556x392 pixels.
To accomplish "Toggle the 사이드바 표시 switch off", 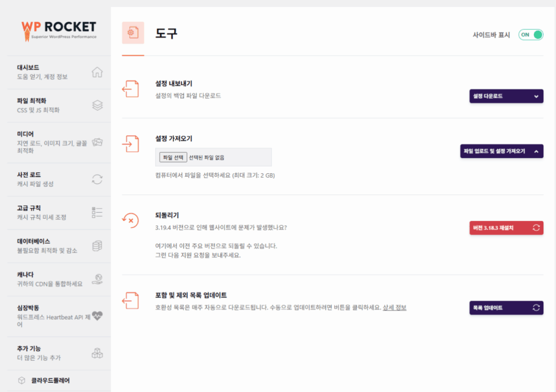I will (530, 35).
